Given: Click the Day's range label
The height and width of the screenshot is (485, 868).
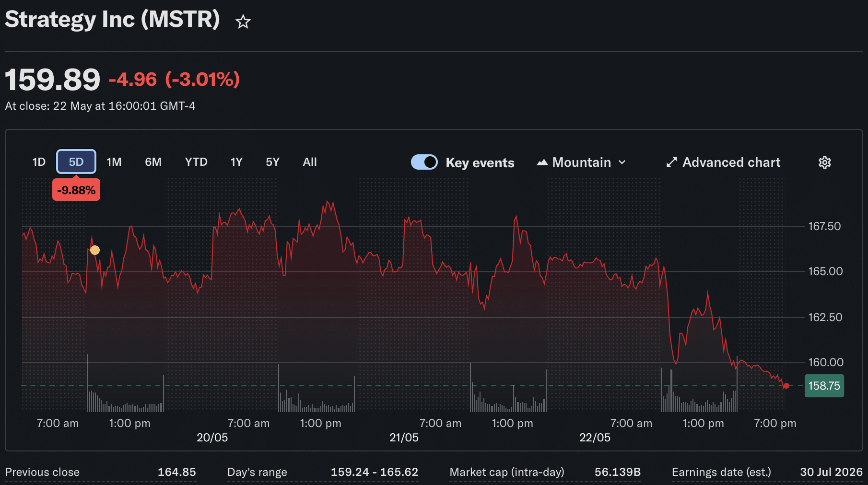Looking at the screenshot, I should (x=257, y=472).
